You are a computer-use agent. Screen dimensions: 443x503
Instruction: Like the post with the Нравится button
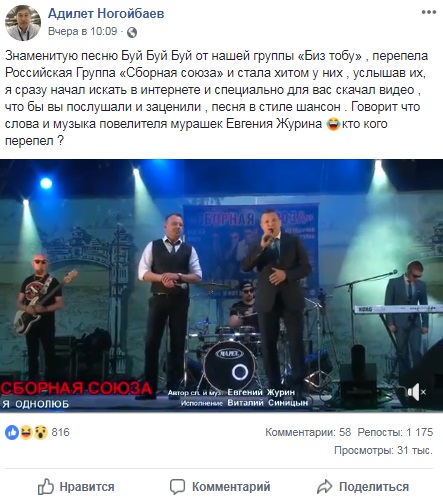click(x=76, y=487)
